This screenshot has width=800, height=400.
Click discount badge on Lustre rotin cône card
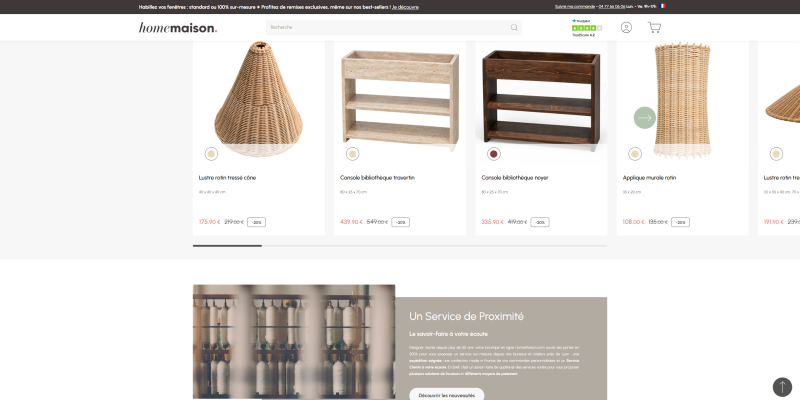click(257, 222)
